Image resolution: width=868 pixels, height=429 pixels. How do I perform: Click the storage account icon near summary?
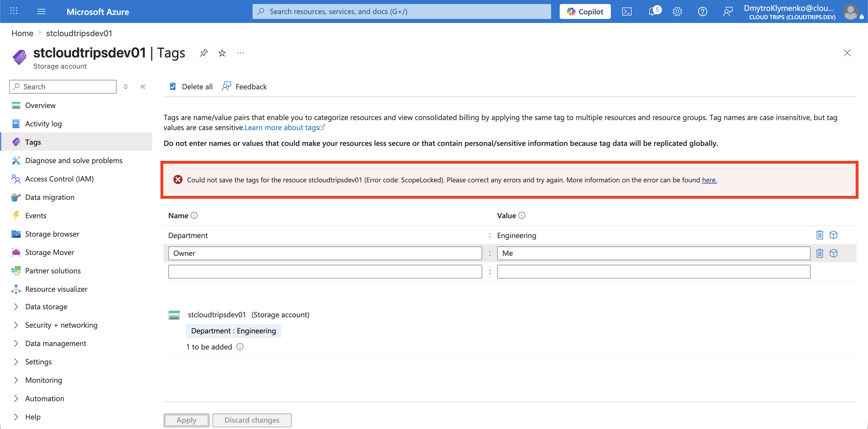[174, 315]
